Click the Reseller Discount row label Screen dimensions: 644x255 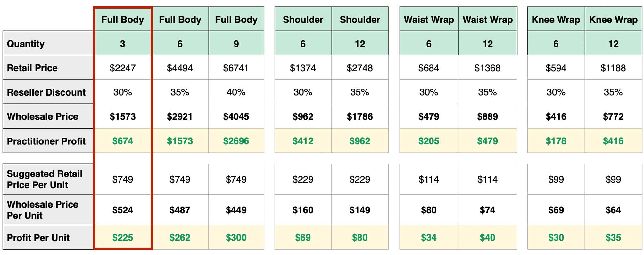48,92
